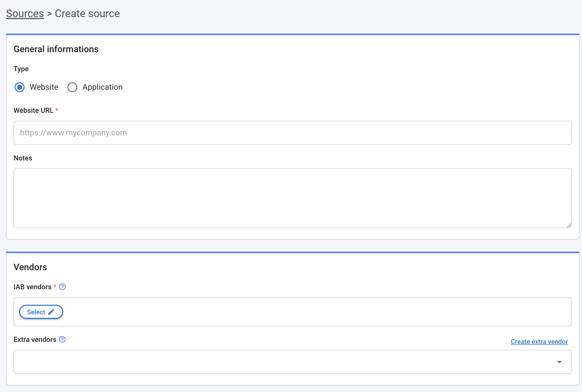The image size is (582, 392).
Task: Open the Extra vendors dropdown list
Action: point(276,362)
